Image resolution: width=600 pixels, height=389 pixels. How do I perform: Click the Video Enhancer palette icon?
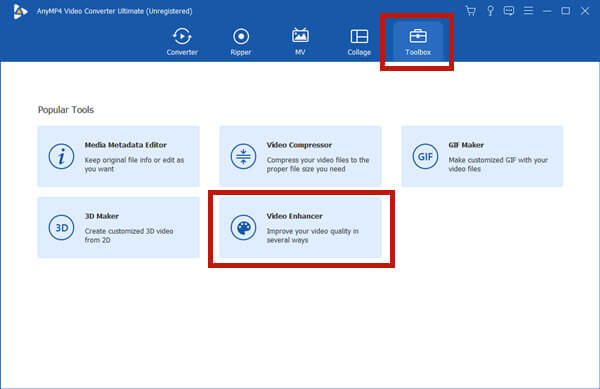click(x=243, y=228)
